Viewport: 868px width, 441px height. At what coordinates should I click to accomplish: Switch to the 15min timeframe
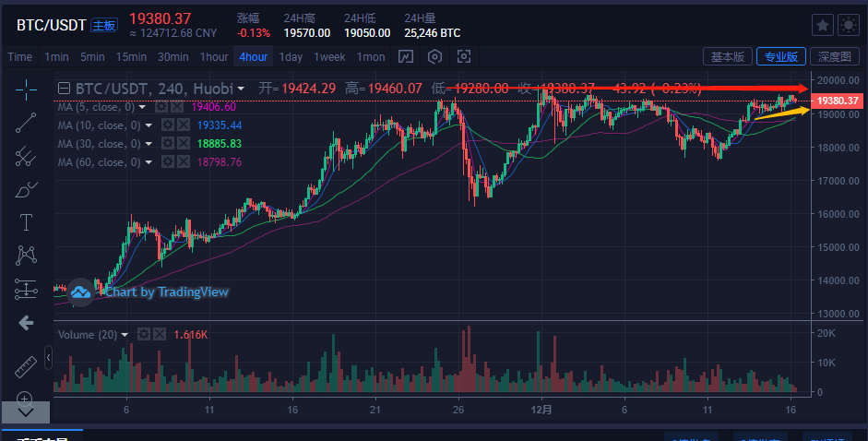(131, 57)
